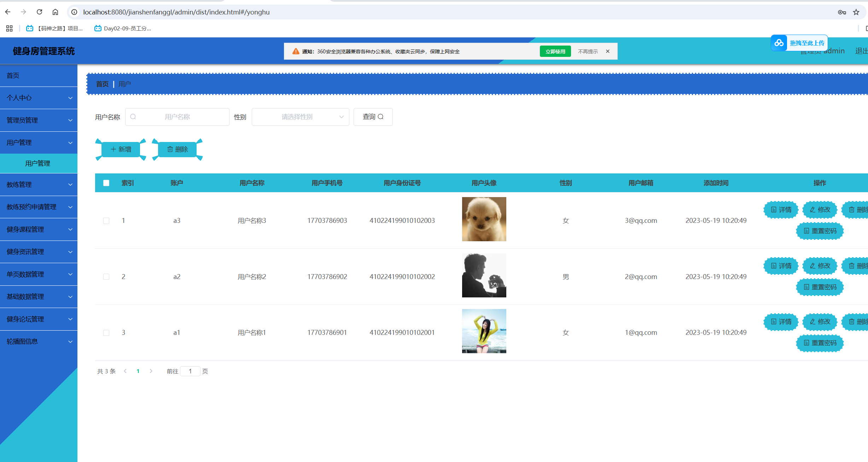Click 重置密码 for user a3
The width and height of the screenshot is (868, 462).
tap(820, 231)
